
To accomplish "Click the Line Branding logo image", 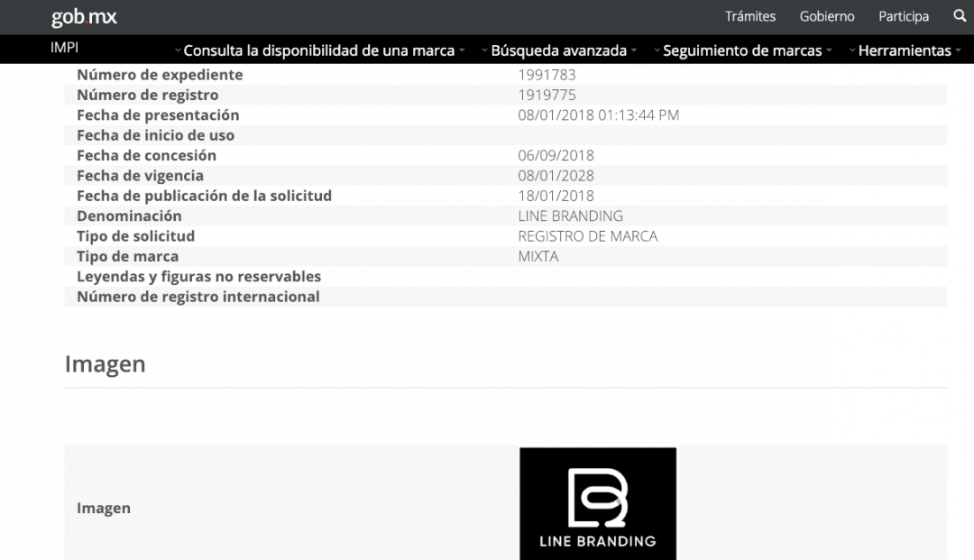I will click(597, 503).
